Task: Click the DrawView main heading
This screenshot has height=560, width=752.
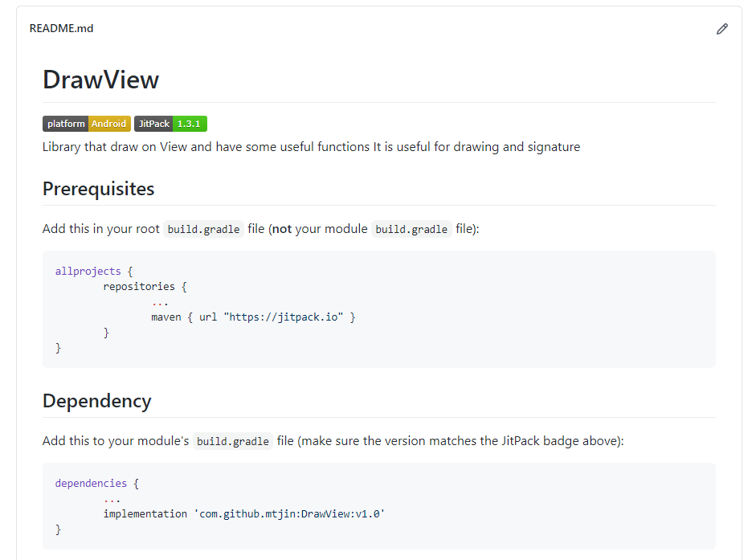Action: point(100,80)
